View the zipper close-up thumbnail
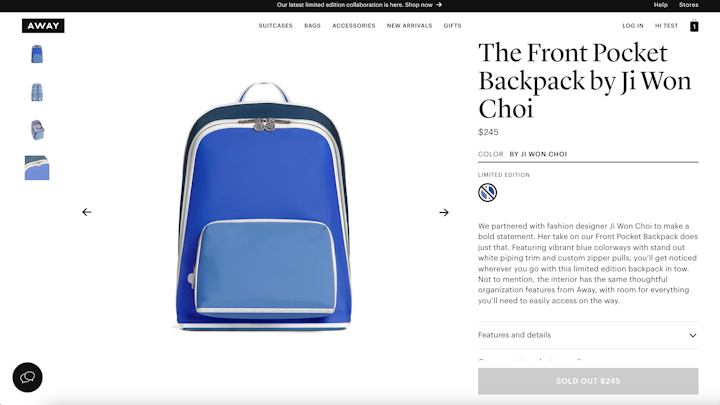The height and width of the screenshot is (405, 720). [37, 168]
